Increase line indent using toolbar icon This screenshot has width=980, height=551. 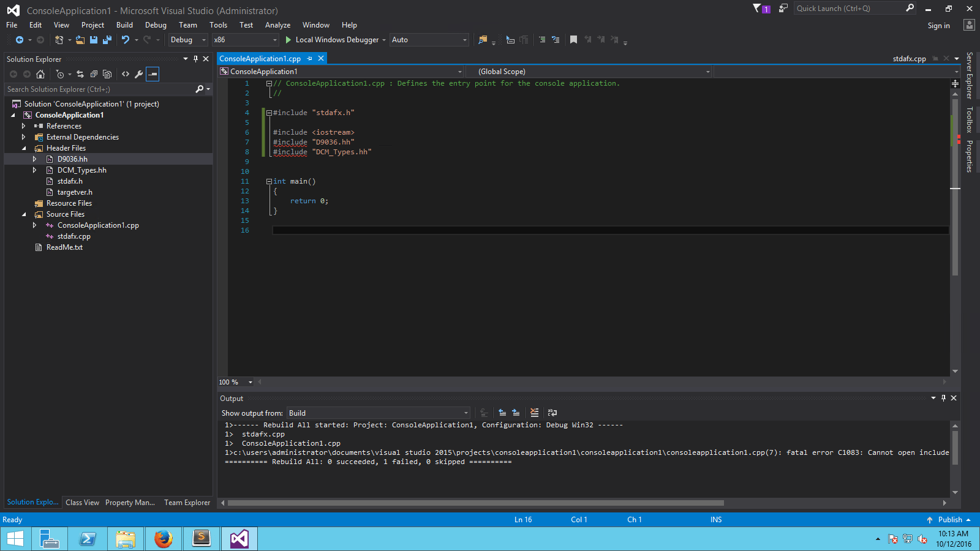[542, 40]
